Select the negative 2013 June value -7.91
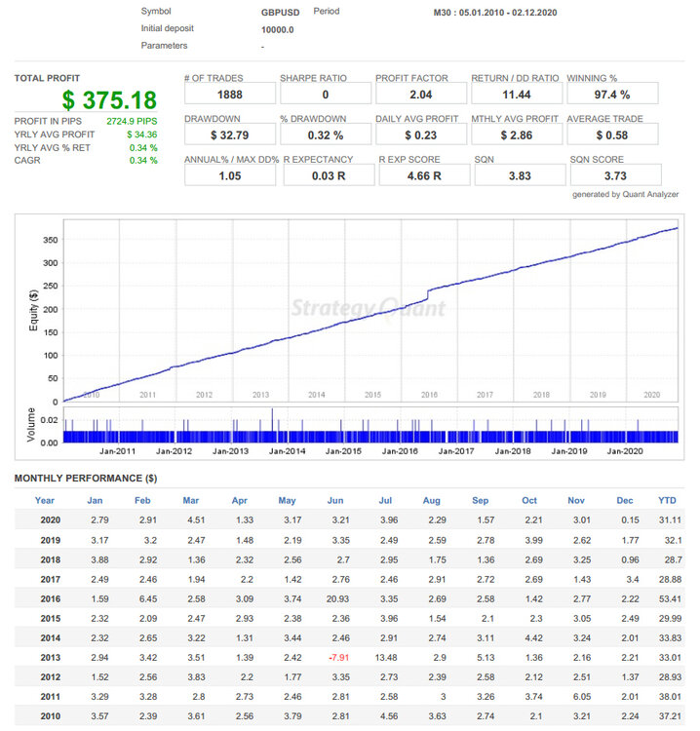Screen dimensions: 700x731 (x=339, y=657)
